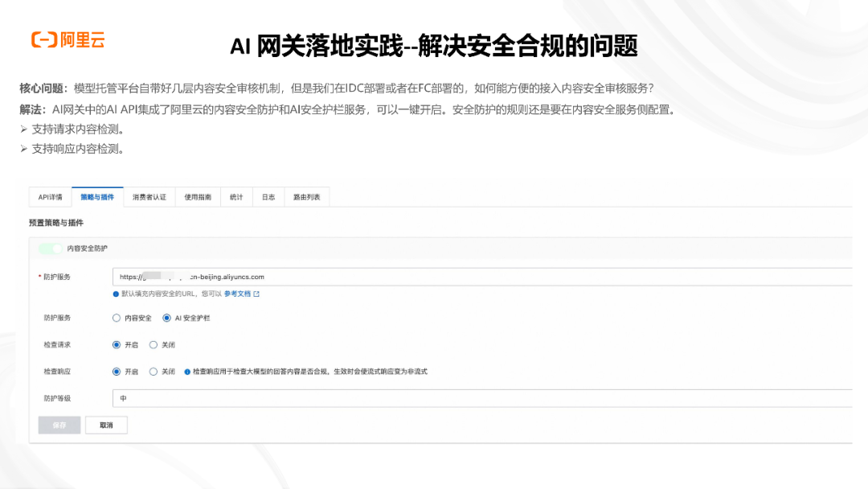
Task: Open the 统计 tab
Action: click(x=236, y=197)
